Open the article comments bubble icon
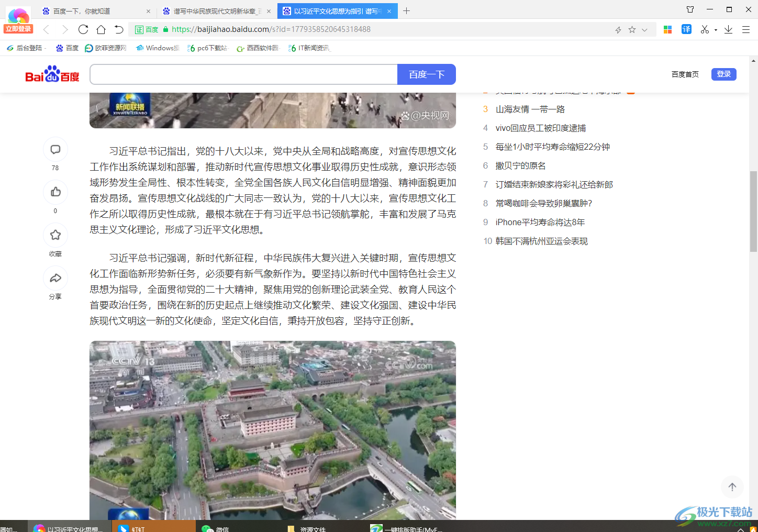This screenshot has height=532, width=758. click(x=55, y=150)
